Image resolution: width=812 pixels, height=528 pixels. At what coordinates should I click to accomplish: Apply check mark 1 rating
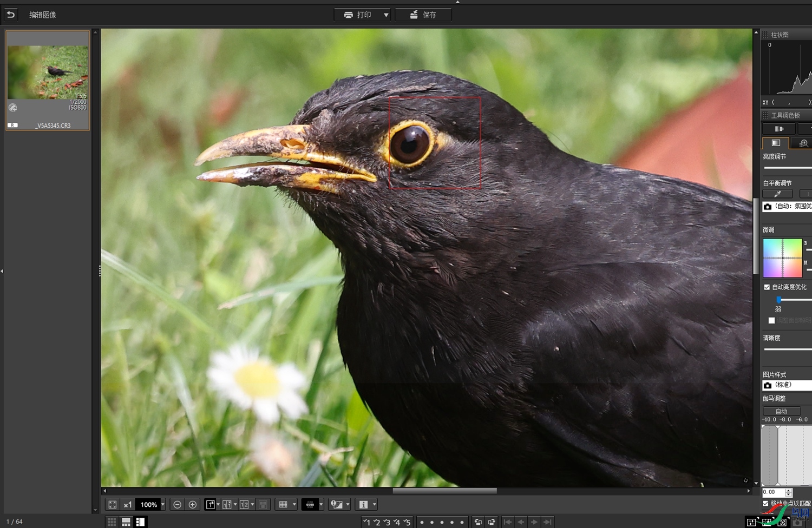click(367, 522)
